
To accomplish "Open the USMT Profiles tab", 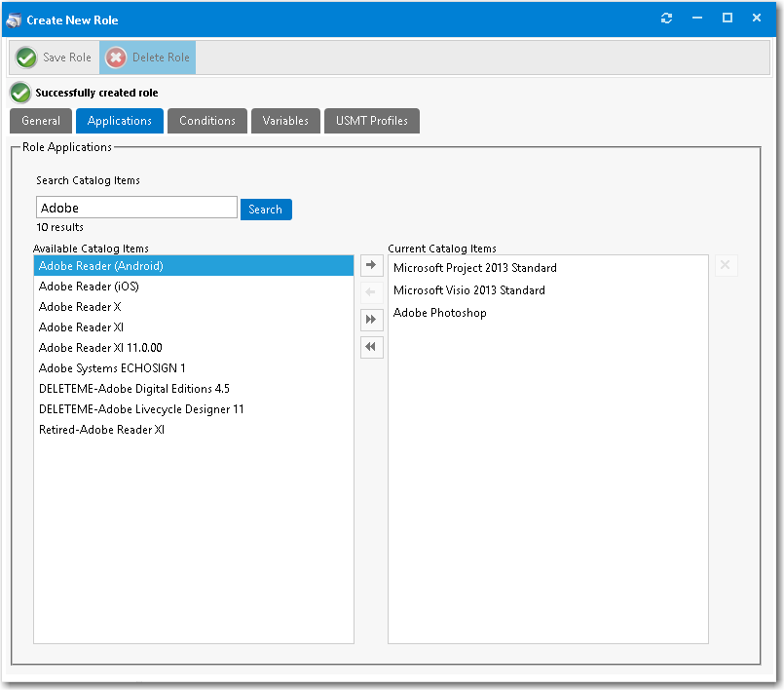I will click(x=371, y=121).
